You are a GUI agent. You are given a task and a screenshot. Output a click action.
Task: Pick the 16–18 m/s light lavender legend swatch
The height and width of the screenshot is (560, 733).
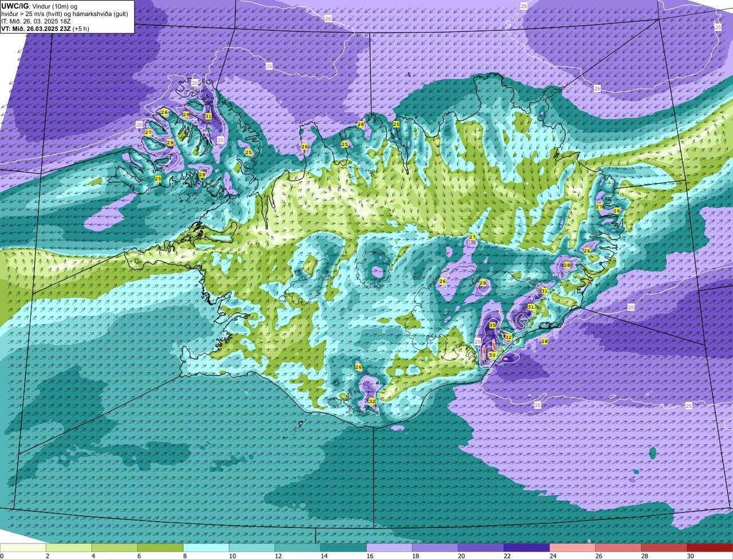pos(389,547)
